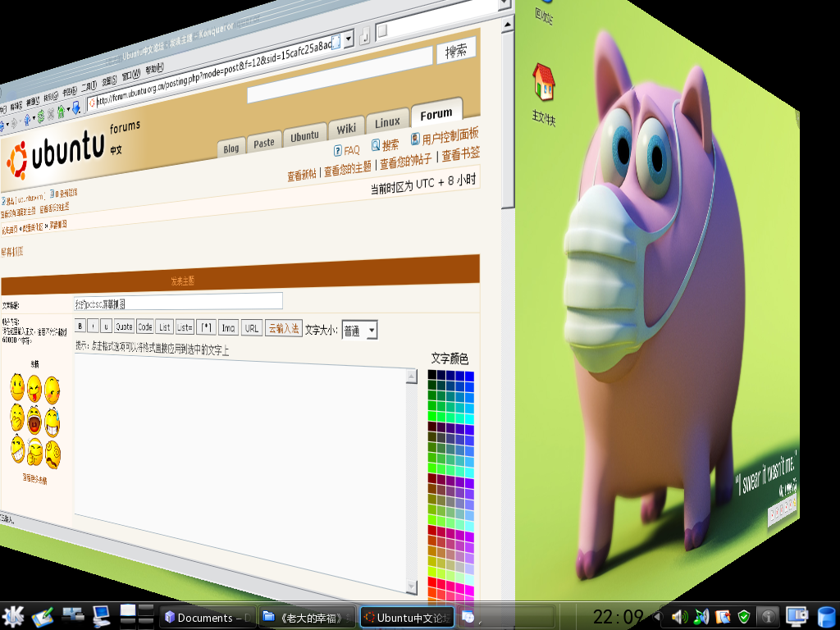Image resolution: width=840 pixels, height=630 pixels.
Task: Click the blue down-arrow download toolbar icon
Action: pyautogui.click(x=76, y=107)
